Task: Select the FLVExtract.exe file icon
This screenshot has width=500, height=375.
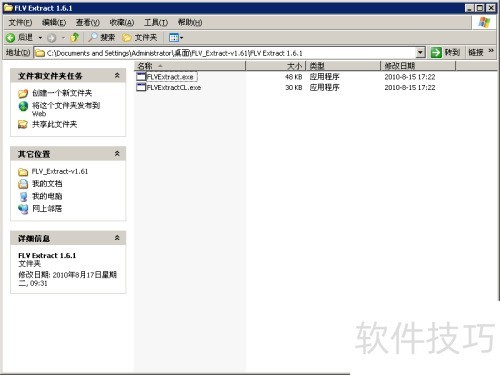Action: click(141, 77)
